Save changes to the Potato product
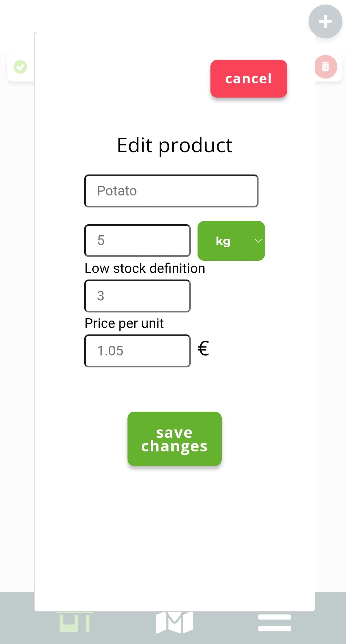Screen dimensions: 346x644 [x=174, y=438]
